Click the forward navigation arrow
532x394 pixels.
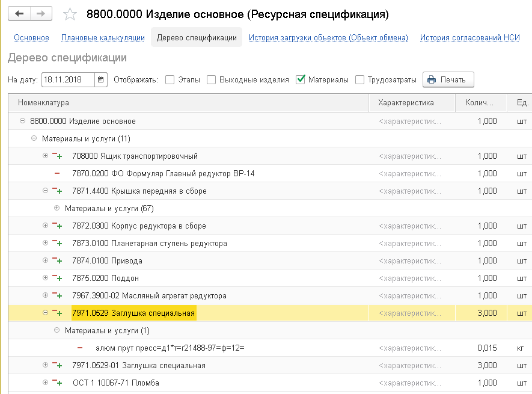[x=41, y=14]
